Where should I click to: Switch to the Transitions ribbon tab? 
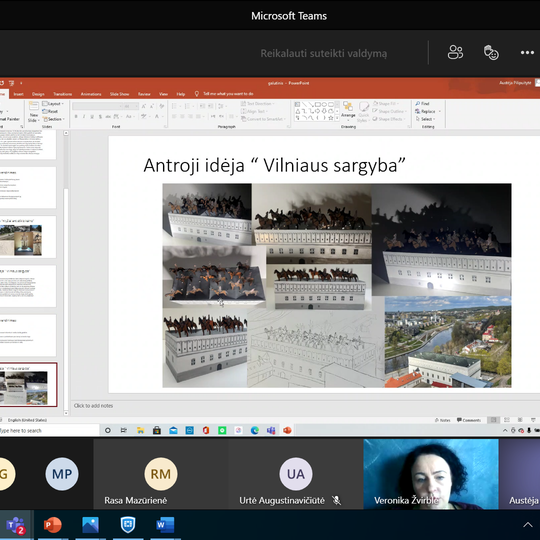(63, 94)
